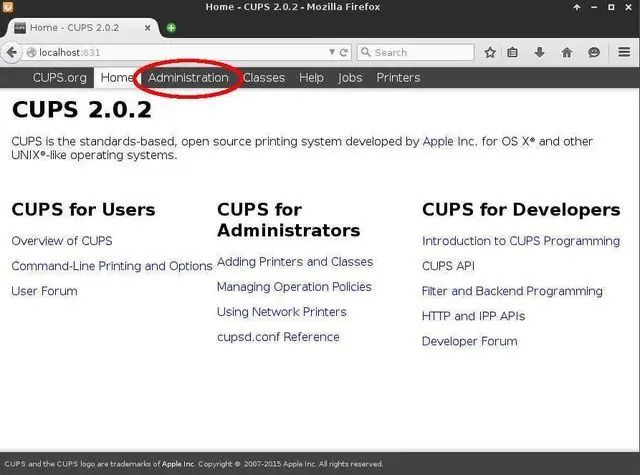Viewport: 640px width, 475px height.
Task: Open Introduction to CUPS Programming link
Action: pyautogui.click(x=521, y=241)
